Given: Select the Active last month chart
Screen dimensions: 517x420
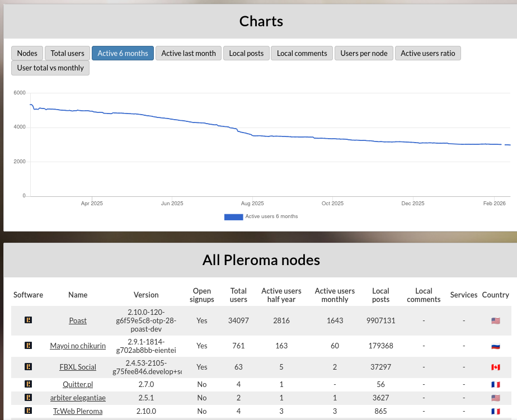Looking at the screenshot, I should [x=189, y=53].
